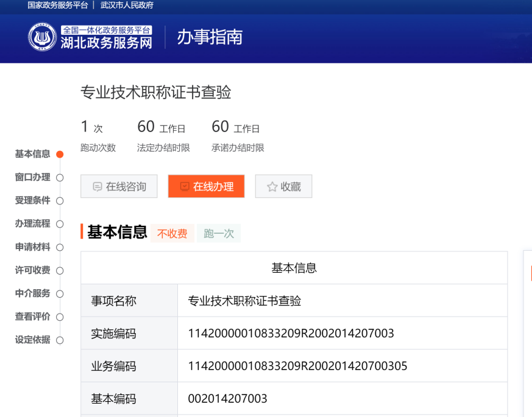Click the 在线办理 orange button
The image size is (532, 417).
point(206,187)
